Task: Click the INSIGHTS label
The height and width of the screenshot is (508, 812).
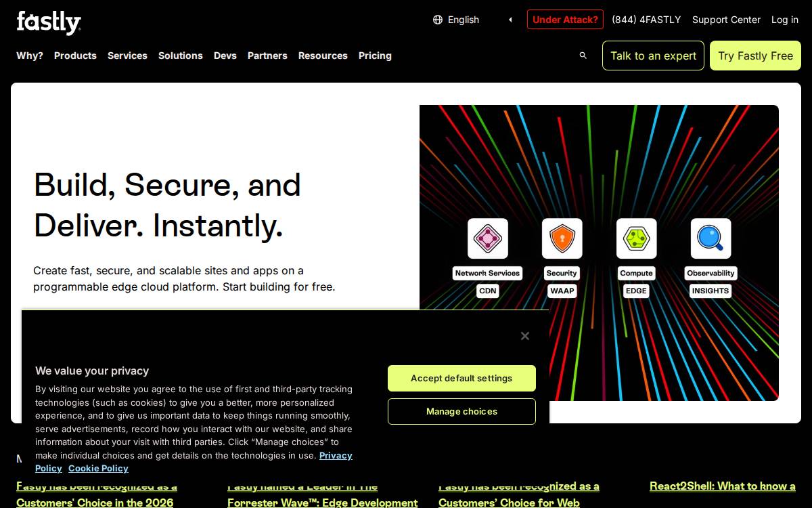Action: 710,291
